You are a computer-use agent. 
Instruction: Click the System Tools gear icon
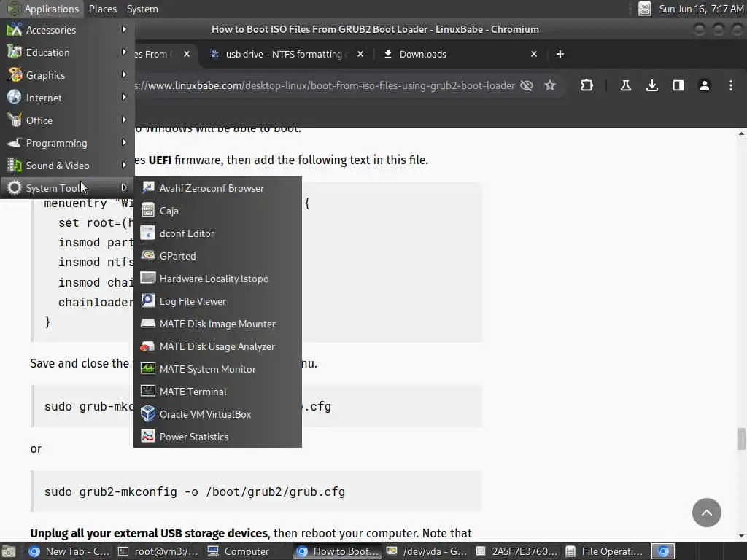tap(15, 188)
